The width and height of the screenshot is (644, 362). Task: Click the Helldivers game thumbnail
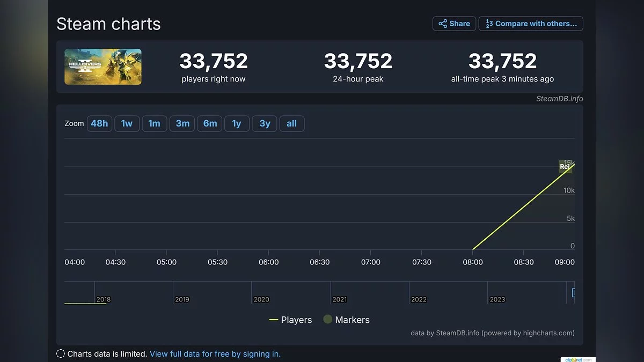pos(103,67)
